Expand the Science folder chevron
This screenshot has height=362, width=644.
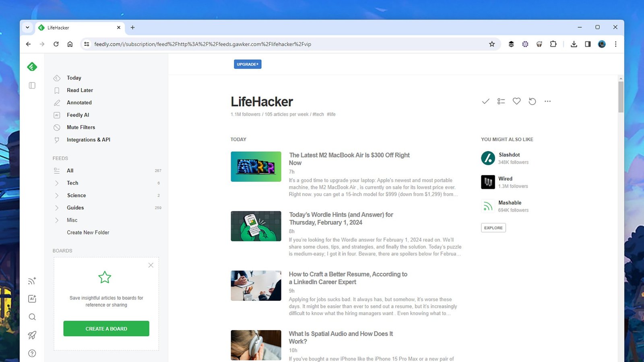[57, 195]
